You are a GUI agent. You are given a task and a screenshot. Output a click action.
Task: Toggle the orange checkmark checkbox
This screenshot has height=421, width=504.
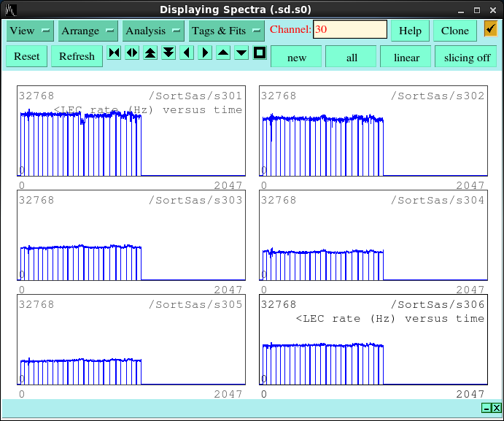pos(491,29)
